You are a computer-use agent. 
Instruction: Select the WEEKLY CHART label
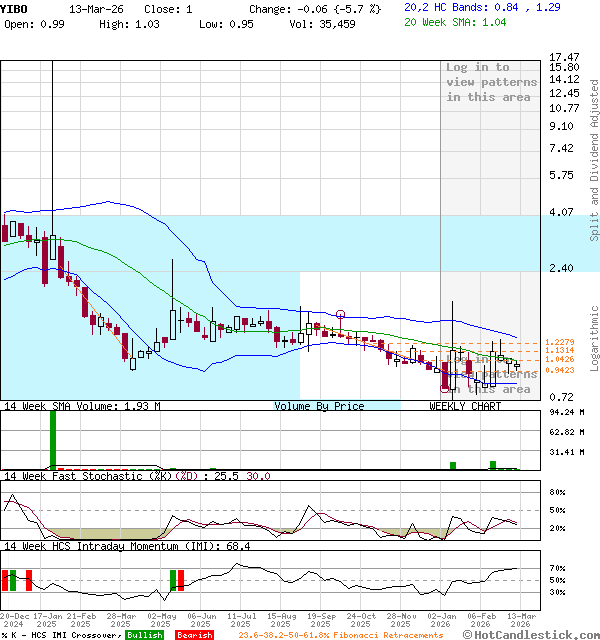click(465, 406)
